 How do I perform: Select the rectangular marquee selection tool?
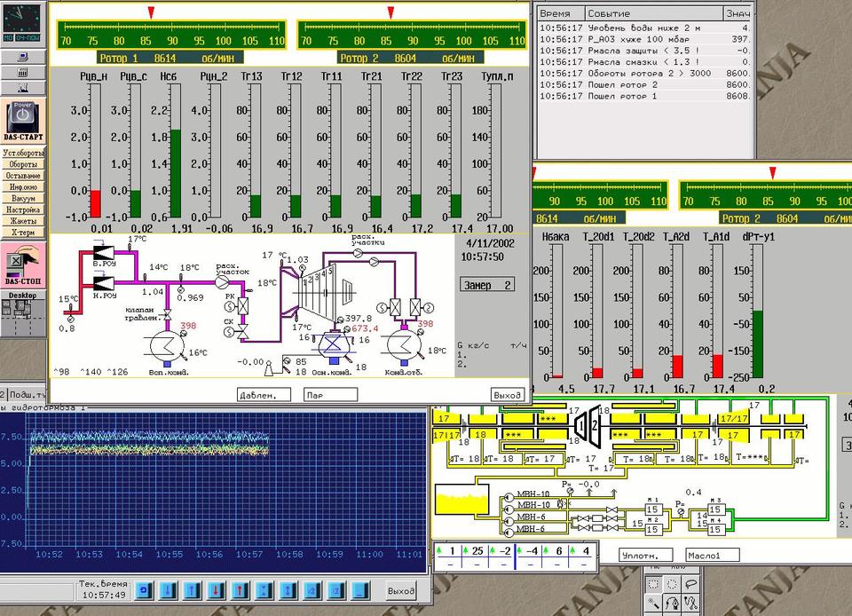pos(655,584)
